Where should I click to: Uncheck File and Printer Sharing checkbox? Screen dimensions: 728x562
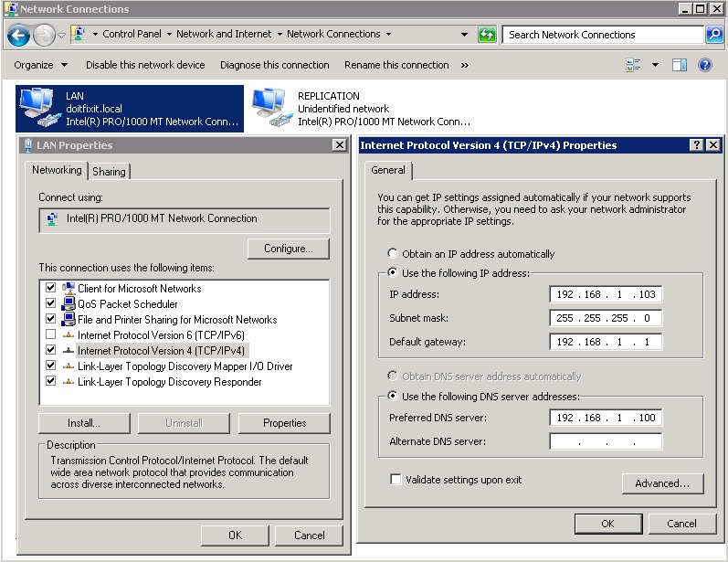(x=50, y=319)
